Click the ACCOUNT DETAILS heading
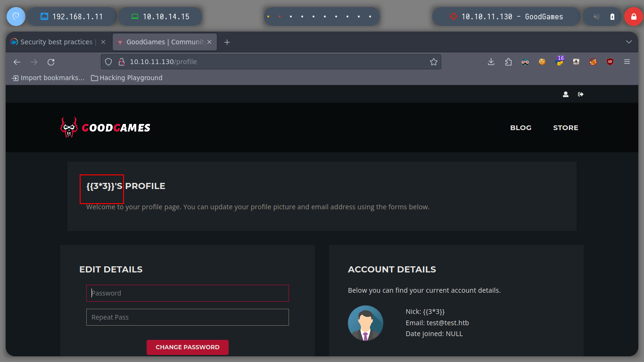Viewport: 644px width, 362px height. click(392, 270)
